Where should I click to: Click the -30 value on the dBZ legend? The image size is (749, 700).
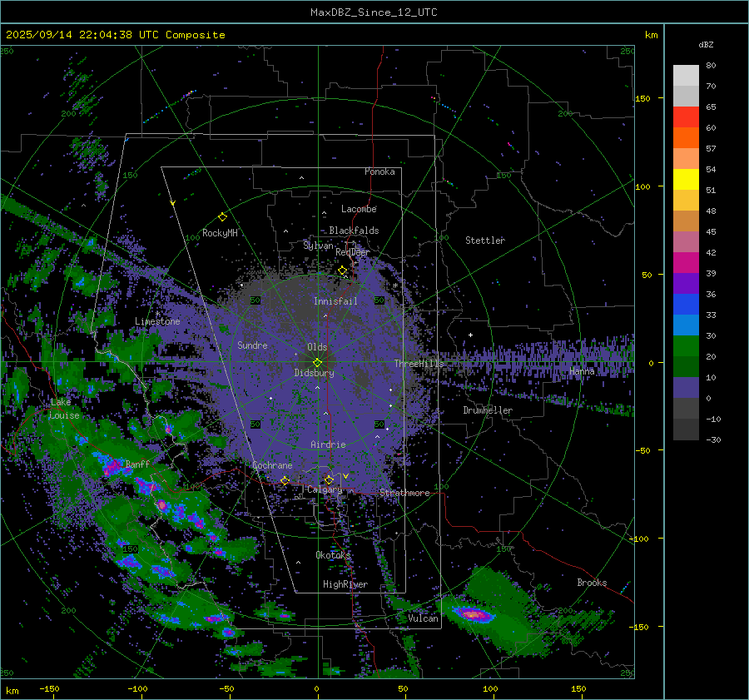pos(713,440)
